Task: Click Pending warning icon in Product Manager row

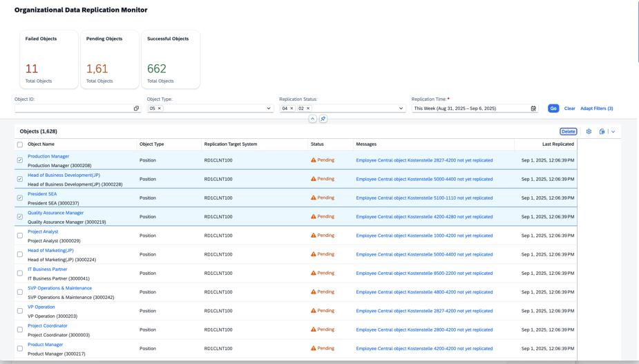Action: tap(314, 349)
